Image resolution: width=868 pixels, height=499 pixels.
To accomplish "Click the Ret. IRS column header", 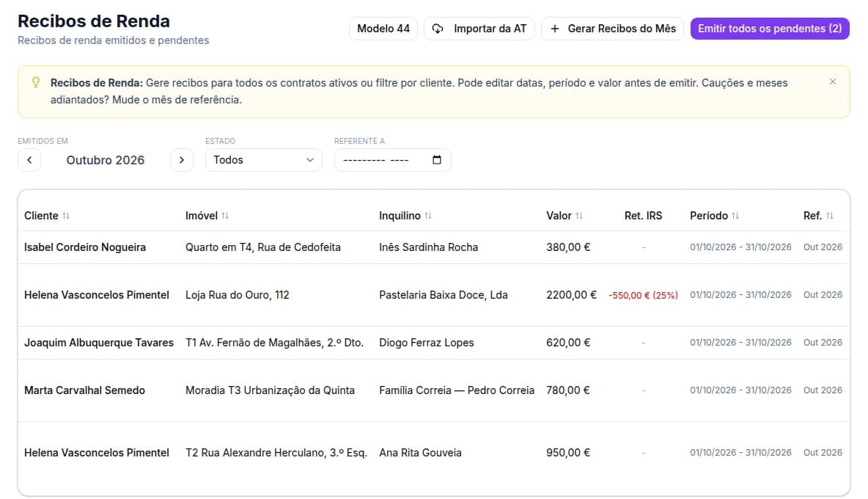I will 643,216.
